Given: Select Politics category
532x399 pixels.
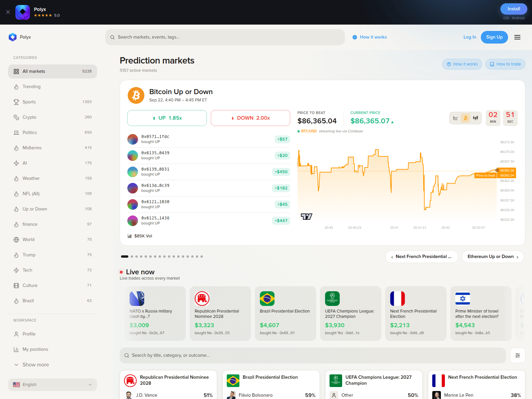Looking at the screenshot, I should (53, 133).
